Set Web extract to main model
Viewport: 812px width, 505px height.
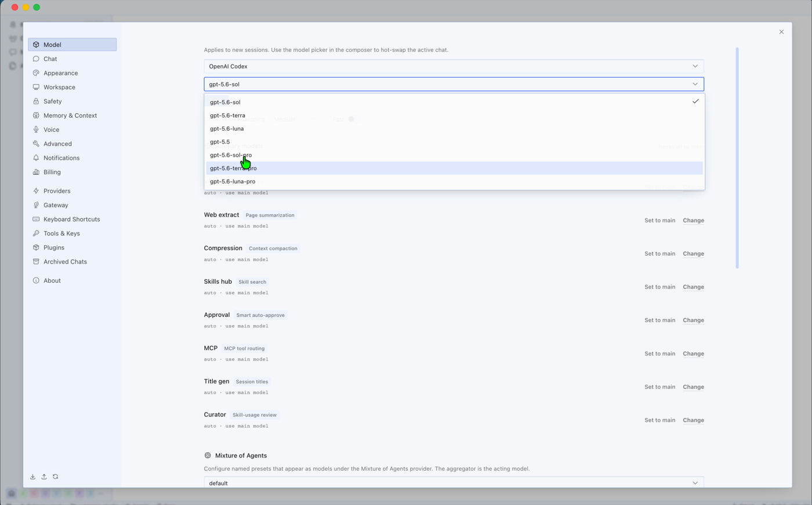pyautogui.click(x=659, y=221)
